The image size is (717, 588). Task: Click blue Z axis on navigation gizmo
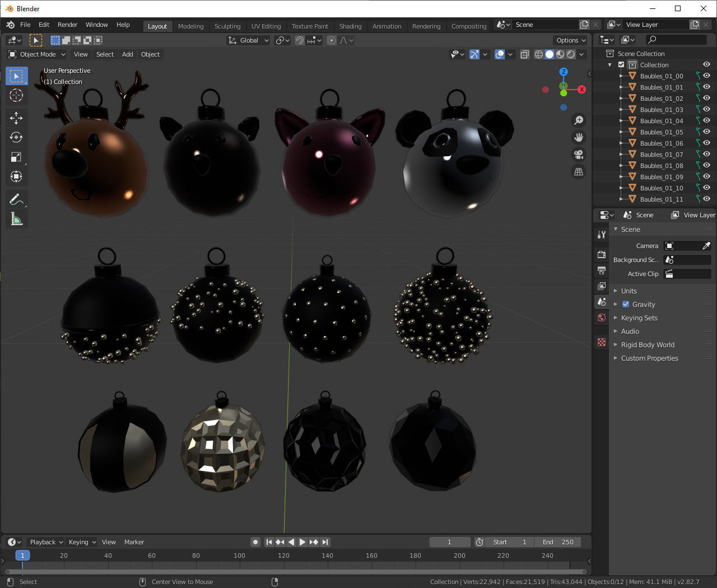[564, 72]
